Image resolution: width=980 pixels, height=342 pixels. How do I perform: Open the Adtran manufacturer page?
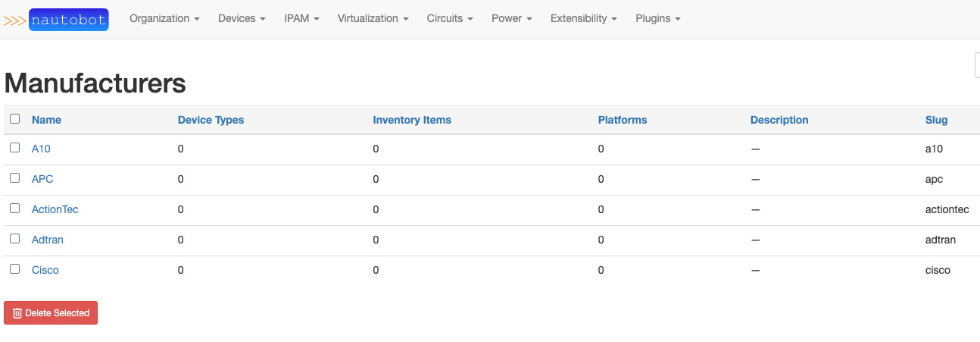[47, 240]
